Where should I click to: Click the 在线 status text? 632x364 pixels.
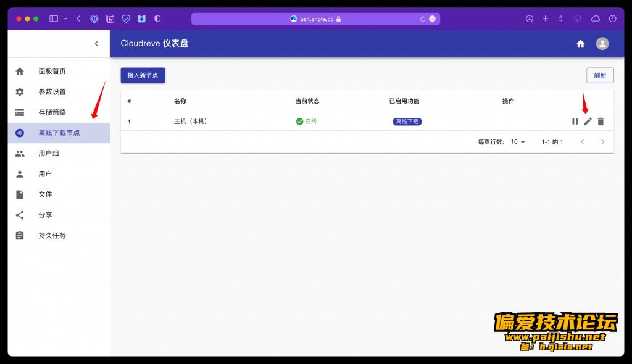coord(311,122)
